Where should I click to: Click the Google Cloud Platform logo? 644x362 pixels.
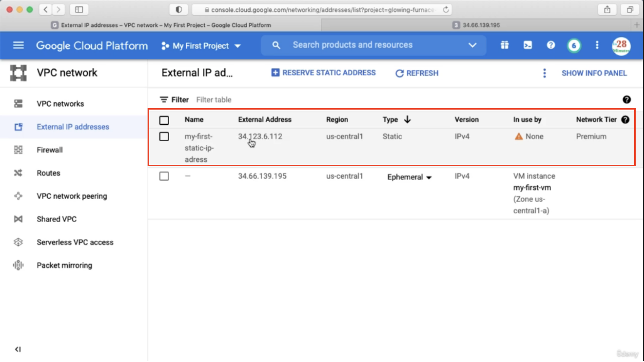tap(92, 46)
